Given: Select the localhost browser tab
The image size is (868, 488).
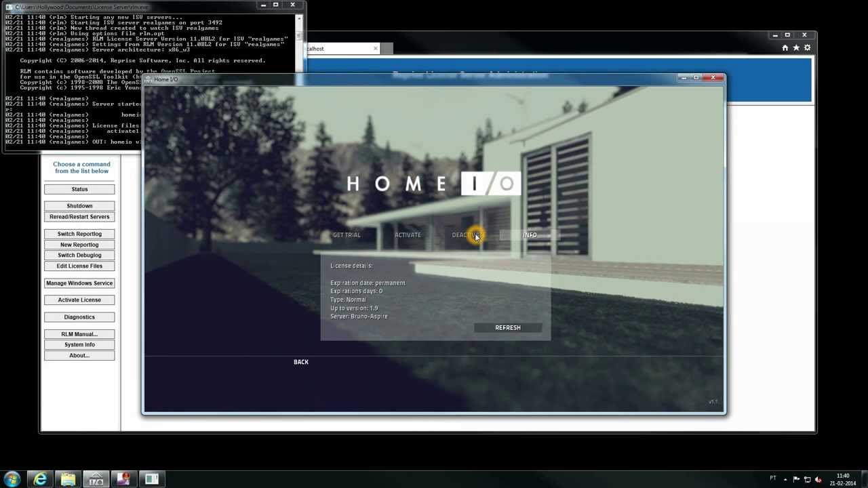Looking at the screenshot, I should [x=342, y=49].
